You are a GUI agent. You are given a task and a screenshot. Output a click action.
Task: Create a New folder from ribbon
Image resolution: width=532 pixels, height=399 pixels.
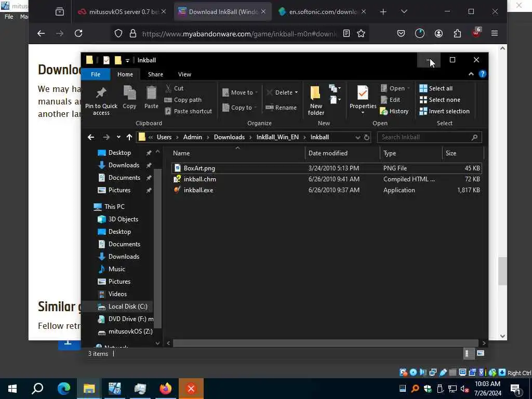pos(316,100)
